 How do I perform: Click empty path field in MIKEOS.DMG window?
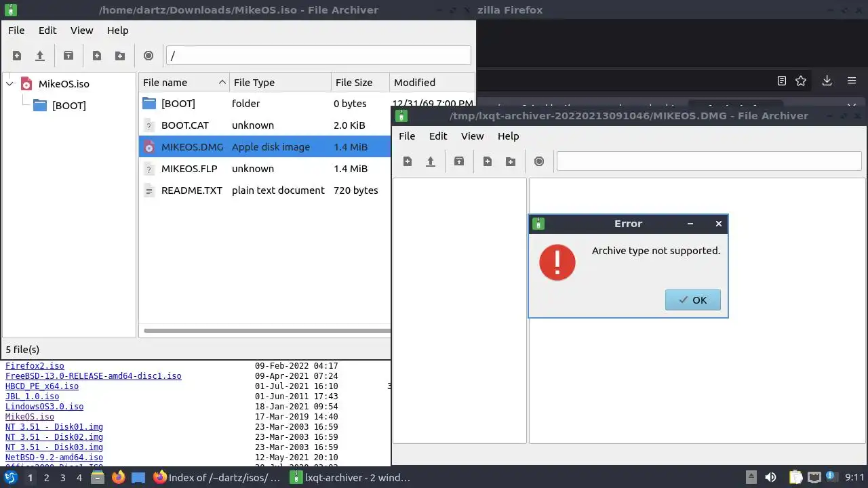pyautogui.click(x=709, y=161)
